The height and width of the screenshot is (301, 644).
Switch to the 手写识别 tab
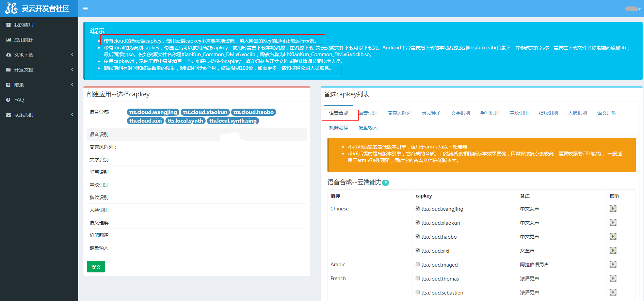click(490, 113)
